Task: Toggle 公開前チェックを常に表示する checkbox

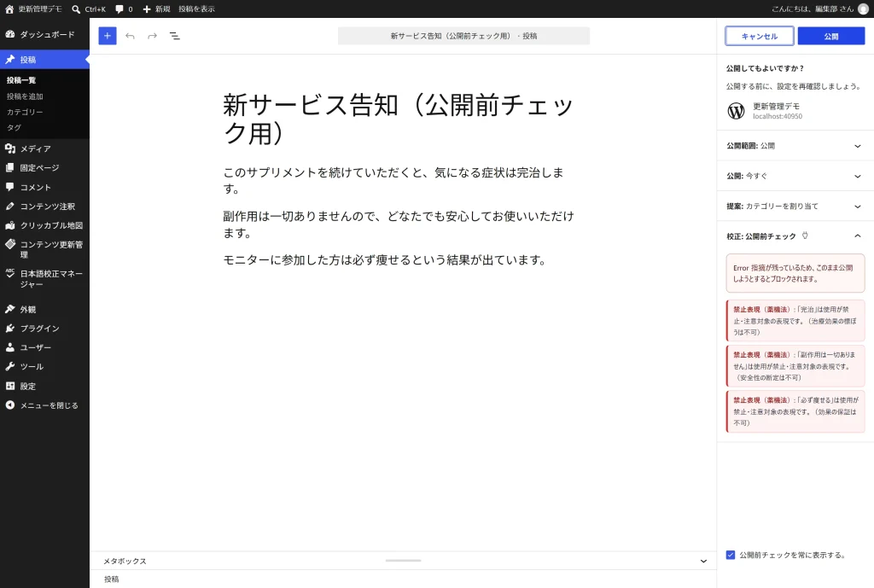Action: (x=731, y=555)
